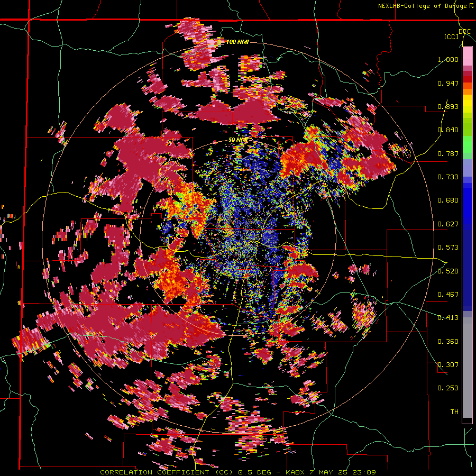
Task: Click the Correlation Coefficient product caption at bottom
Action: [238, 472]
